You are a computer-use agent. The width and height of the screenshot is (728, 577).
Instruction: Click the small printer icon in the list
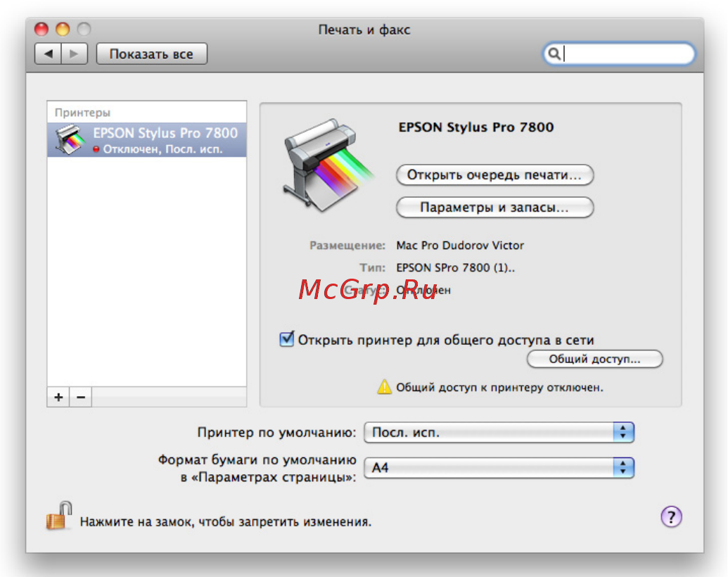tap(70, 139)
